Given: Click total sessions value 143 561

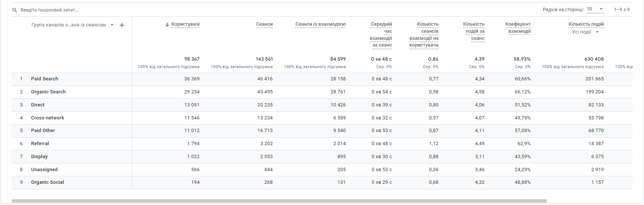Looking at the screenshot, I should 264,59.
